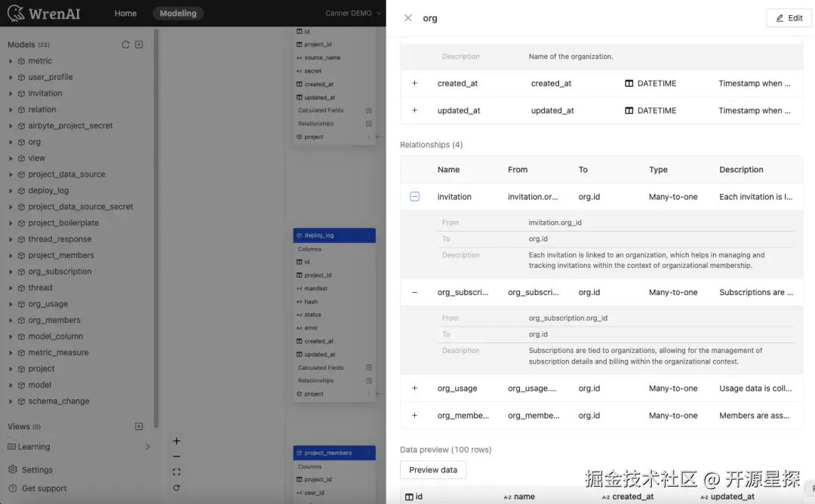Click the sidebar vertical scrollbar
The image size is (815, 504).
tap(156, 229)
